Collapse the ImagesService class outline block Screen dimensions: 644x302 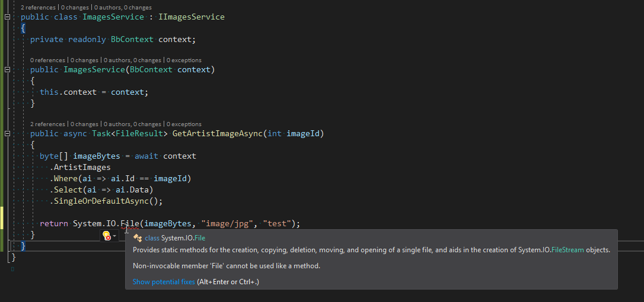click(x=7, y=17)
